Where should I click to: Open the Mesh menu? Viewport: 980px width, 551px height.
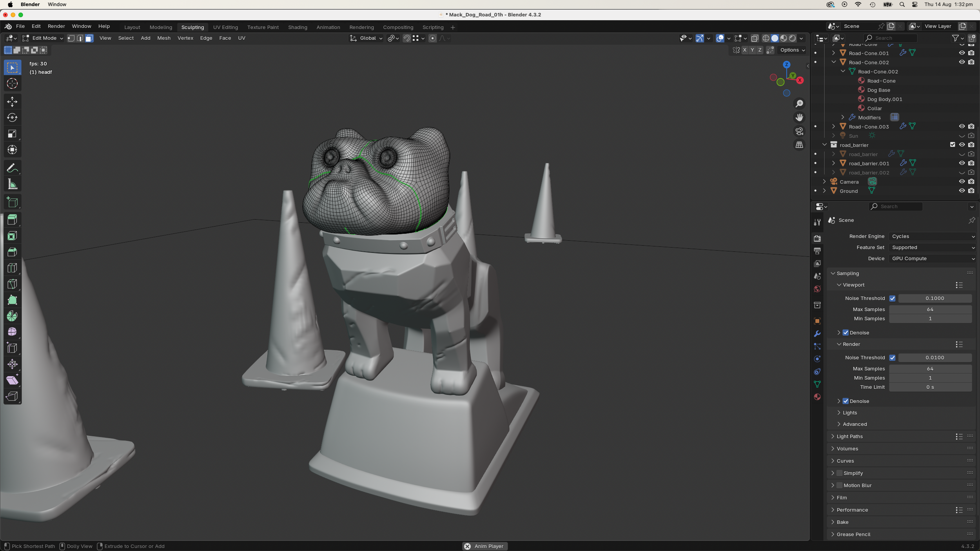click(163, 38)
